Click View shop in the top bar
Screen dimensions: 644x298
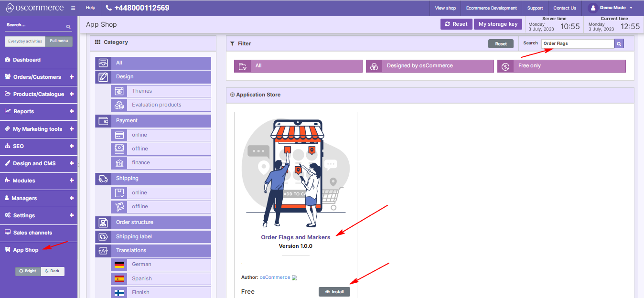pyautogui.click(x=445, y=8)
